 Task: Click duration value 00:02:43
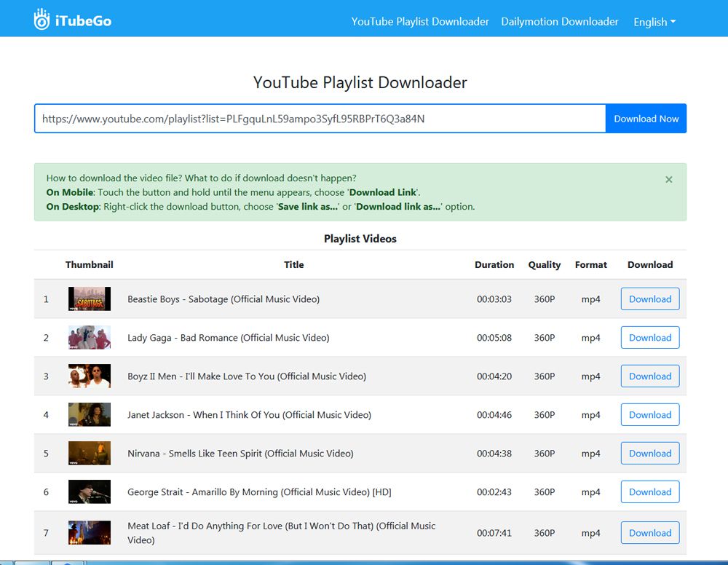tap(494, 491)
